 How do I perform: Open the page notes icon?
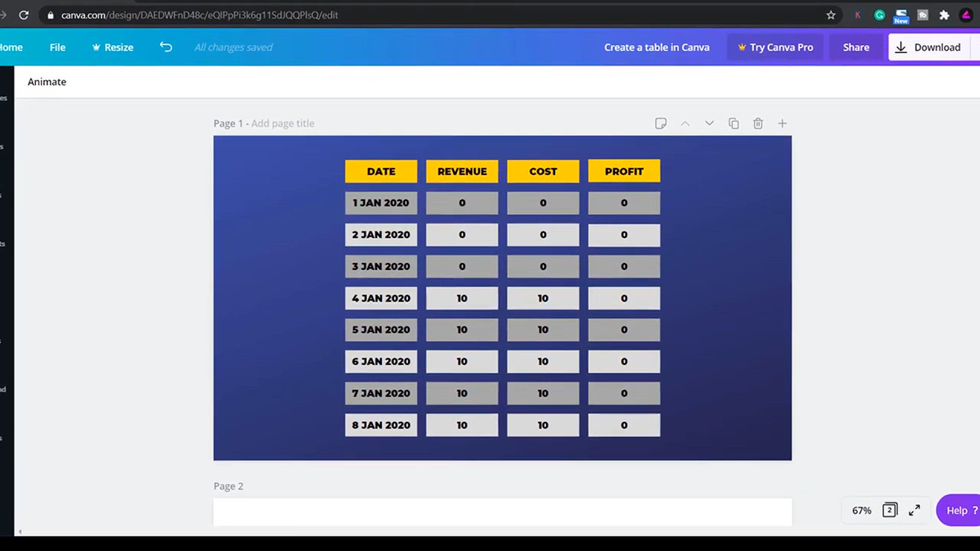coord(660,123)
